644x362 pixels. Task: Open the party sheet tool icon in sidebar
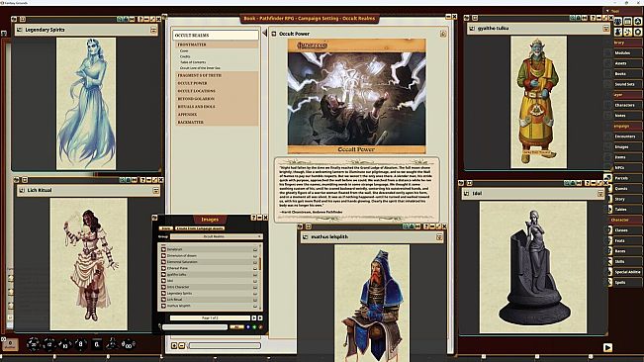click(x=618, y=22)
